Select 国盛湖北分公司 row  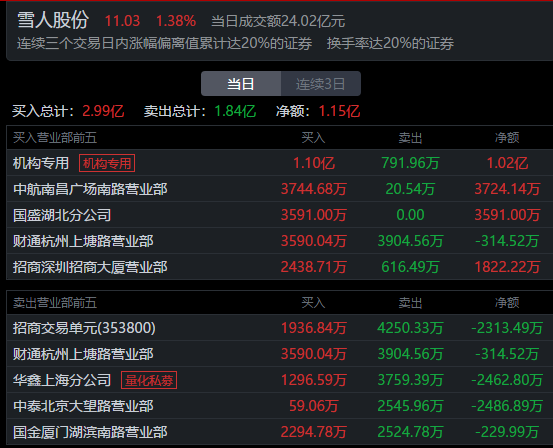point(280,215)
